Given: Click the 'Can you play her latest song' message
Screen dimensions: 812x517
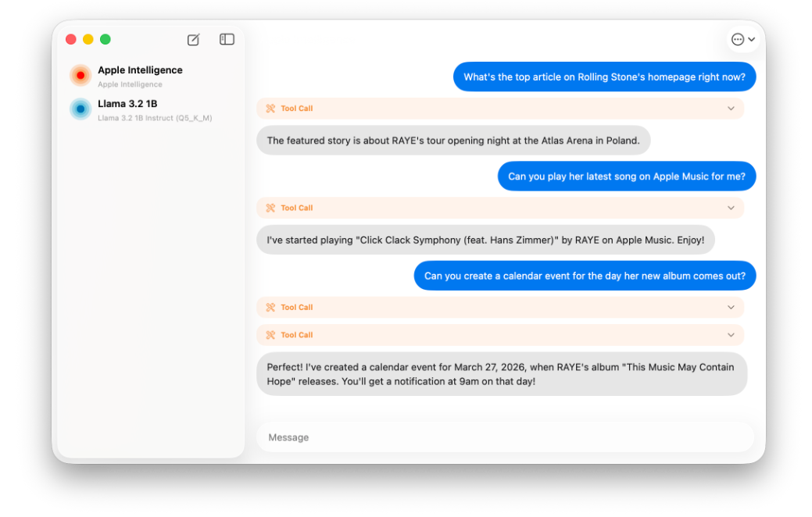Looking at the screenshot, I should point(627,176).
